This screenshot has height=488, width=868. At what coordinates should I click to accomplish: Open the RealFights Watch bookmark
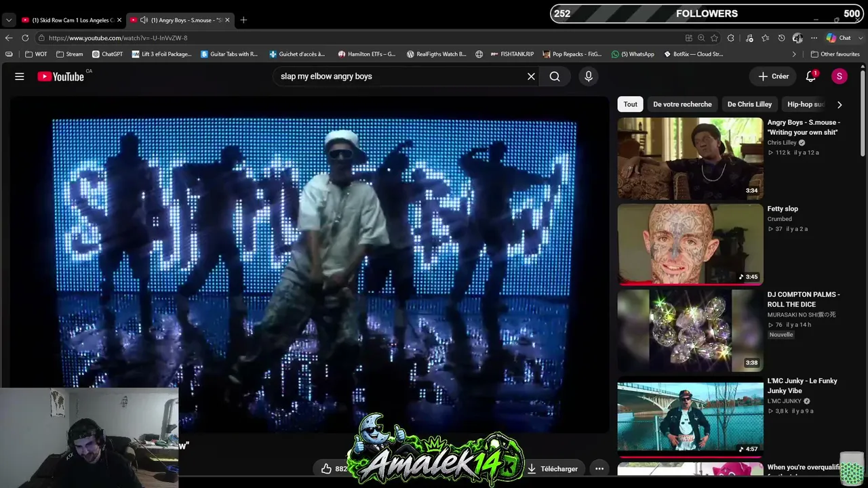pos(436,54)
